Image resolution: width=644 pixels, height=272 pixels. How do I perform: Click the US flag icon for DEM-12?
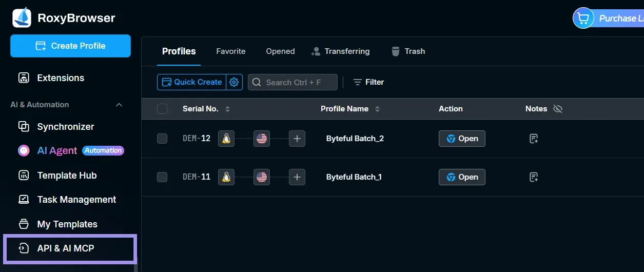[x=262, y=139]
